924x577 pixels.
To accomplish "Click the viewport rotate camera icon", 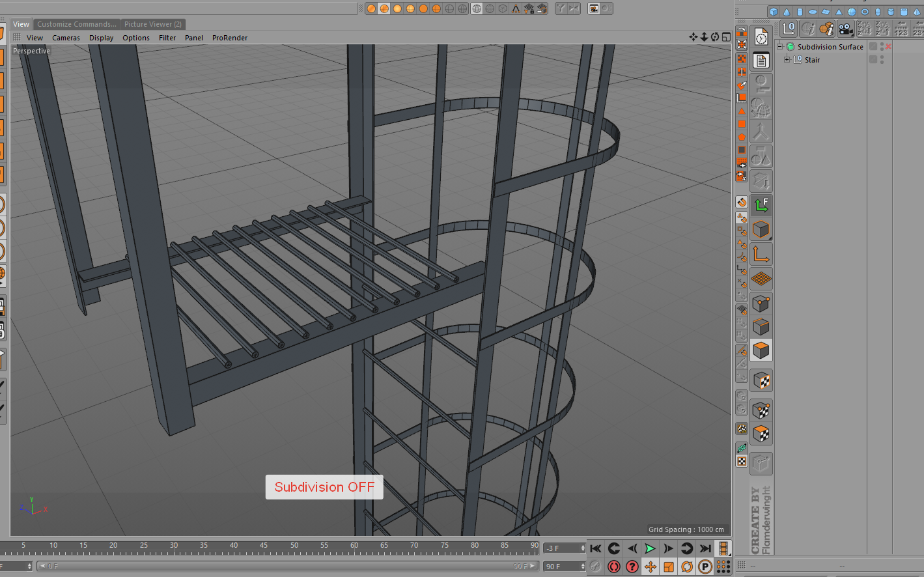I will (x=715, y=37).
